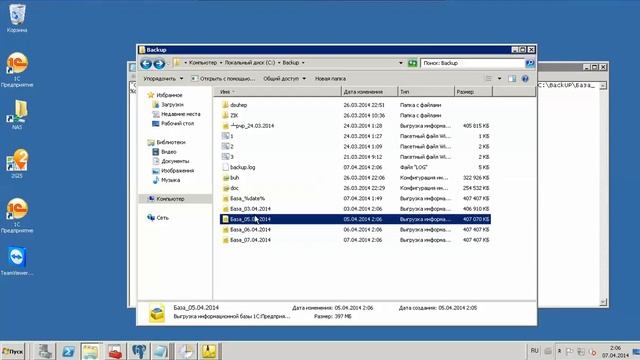This screenshot has height=360, width=640.
Task: Open the Start (Пуск) button
Action: (x=13, y=351)
